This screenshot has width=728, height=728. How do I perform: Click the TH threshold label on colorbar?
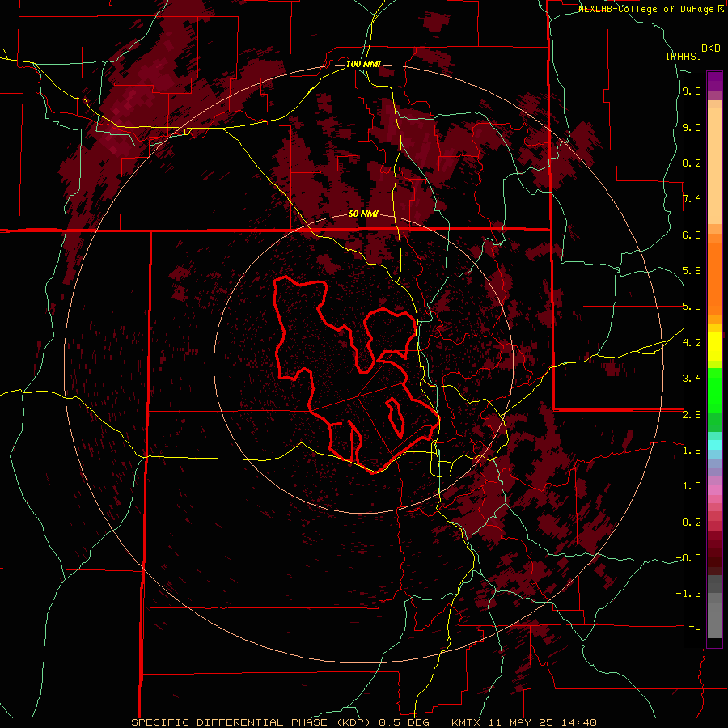click(x=695, y=630)
